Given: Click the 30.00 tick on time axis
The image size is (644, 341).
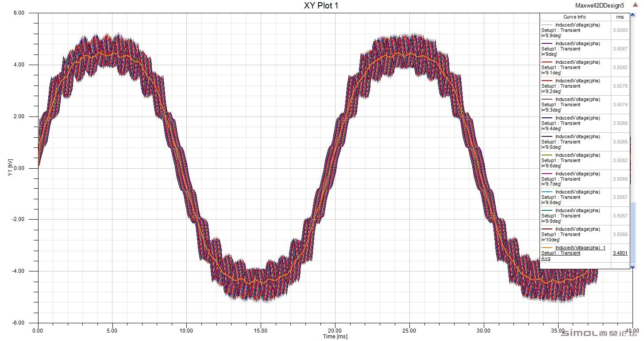Looking at the screenshot, I should click(484, 331).
